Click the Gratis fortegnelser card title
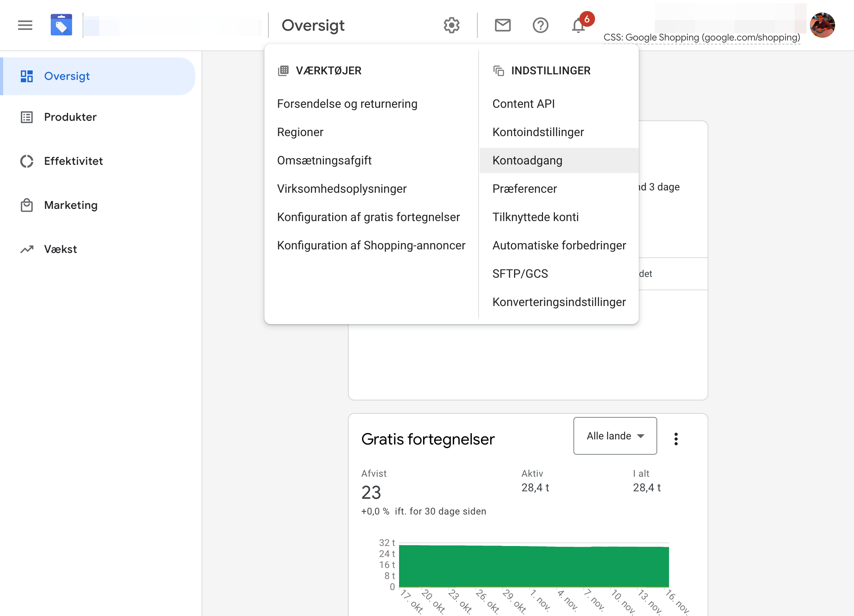Screen dimensions: 854x616 (x=428, y=439)
